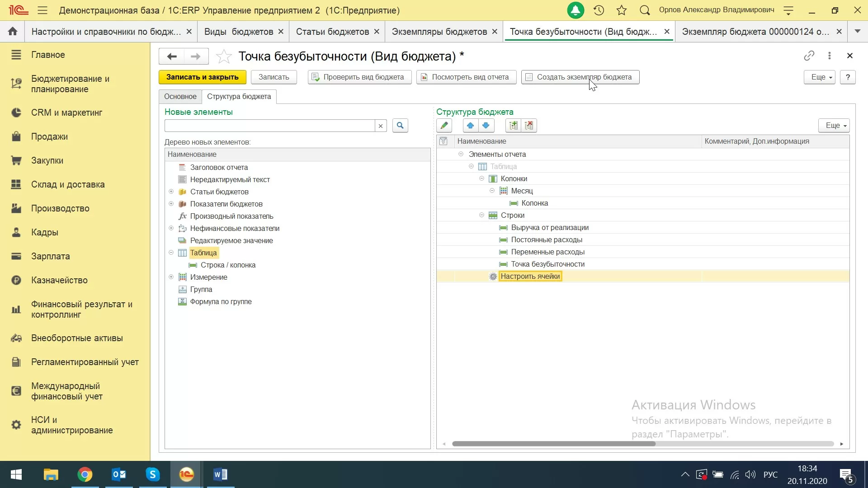Click expand all tree nodes icon
Screen dimensions: 868x488
coord(514,126)
